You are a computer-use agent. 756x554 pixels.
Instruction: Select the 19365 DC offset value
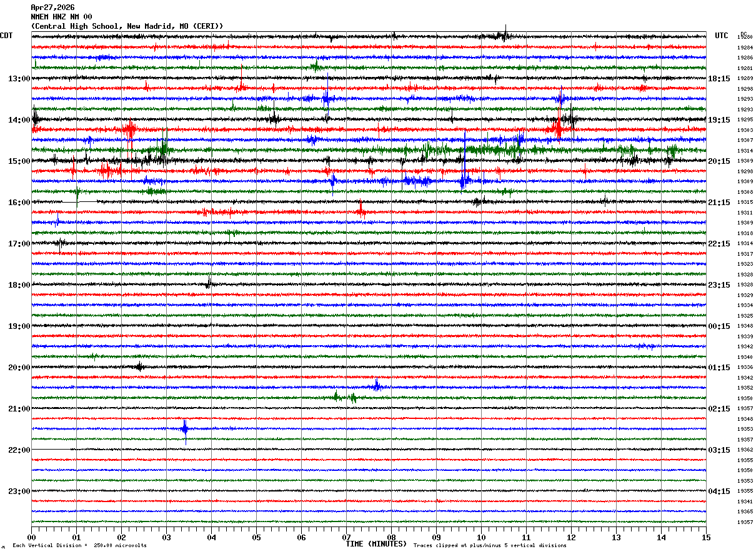(745, 512)
